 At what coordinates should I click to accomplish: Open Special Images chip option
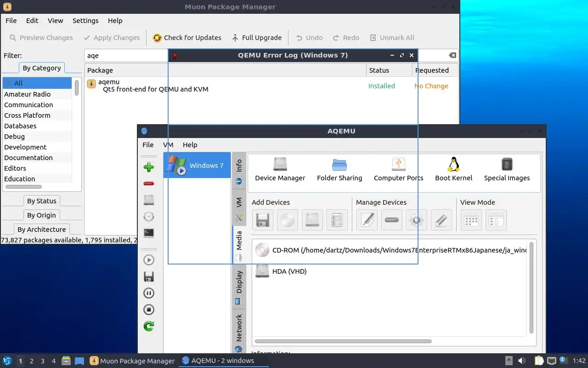pyautogui.click(x=507, y=170)
